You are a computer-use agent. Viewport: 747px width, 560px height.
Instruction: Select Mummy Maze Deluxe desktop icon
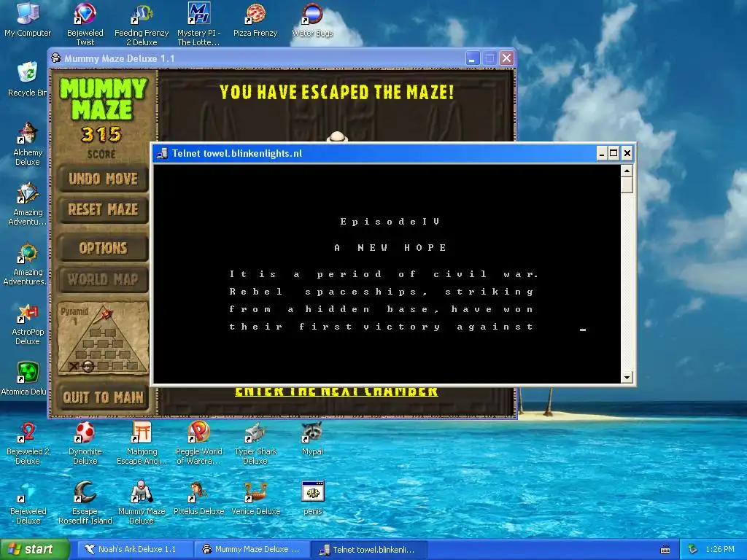point(142,503)
